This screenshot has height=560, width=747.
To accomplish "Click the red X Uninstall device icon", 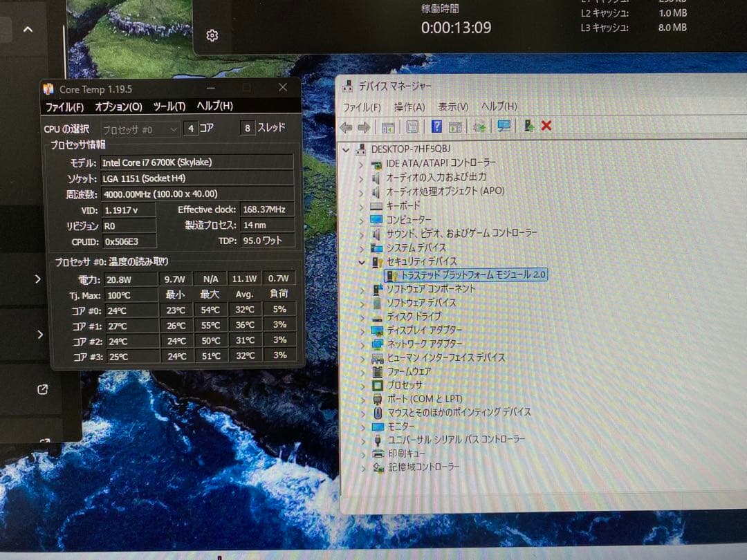I will click(546, 125).
